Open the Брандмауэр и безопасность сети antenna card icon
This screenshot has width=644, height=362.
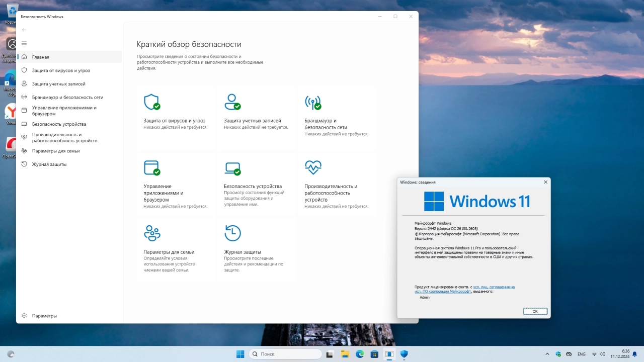pos(313,102)
